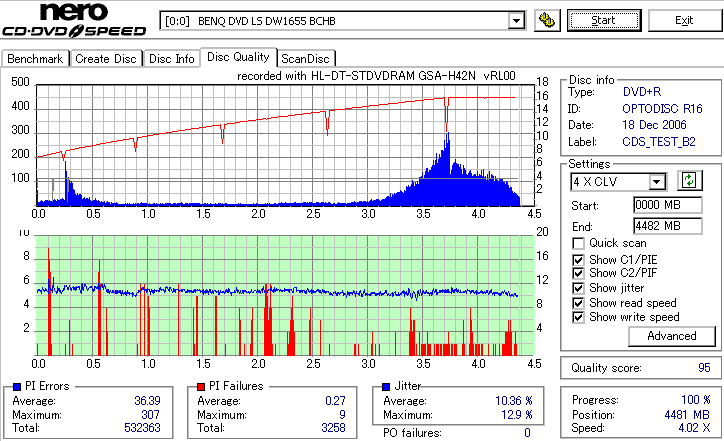Switch to the Benchmark tab

pos(35,59)
